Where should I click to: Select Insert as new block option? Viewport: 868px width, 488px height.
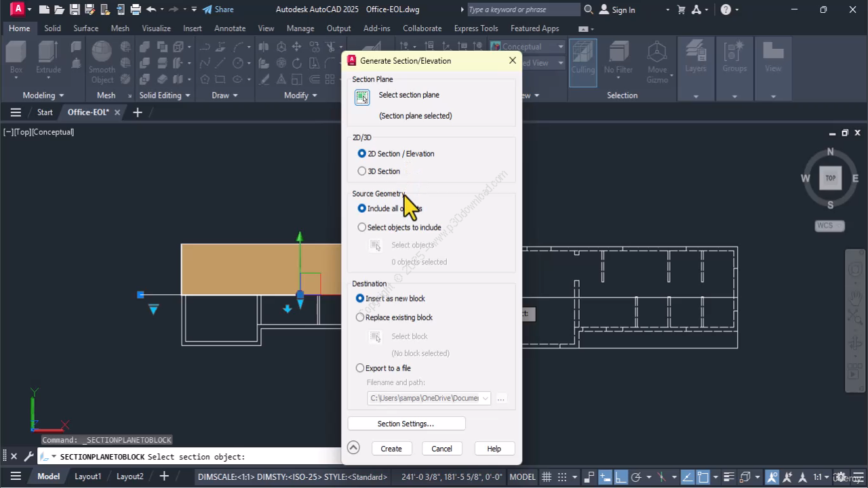pyautogui.click(x=360, y=298)
